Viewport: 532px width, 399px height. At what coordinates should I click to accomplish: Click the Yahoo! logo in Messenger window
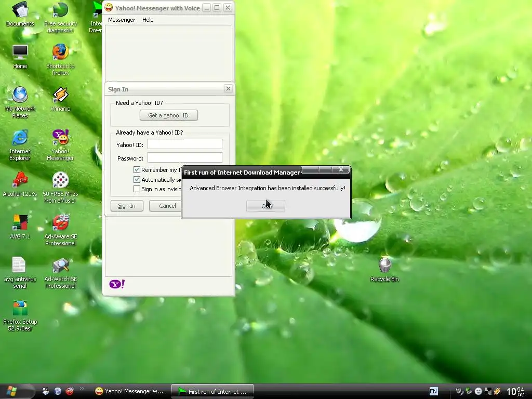point(117,284)
